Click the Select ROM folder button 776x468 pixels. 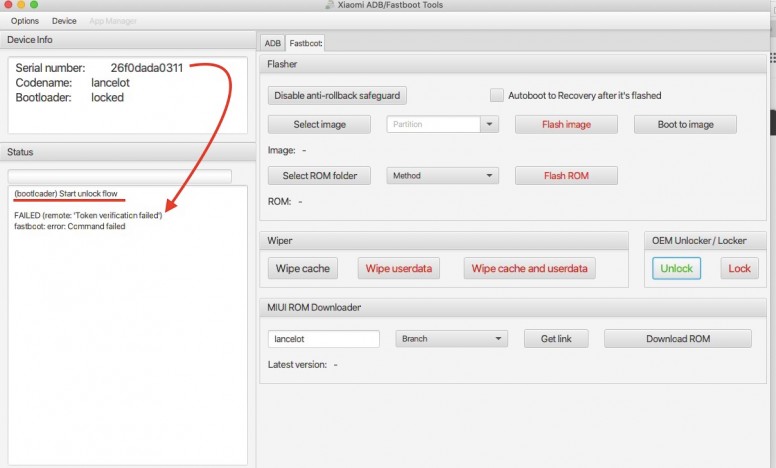click(319, 176)
